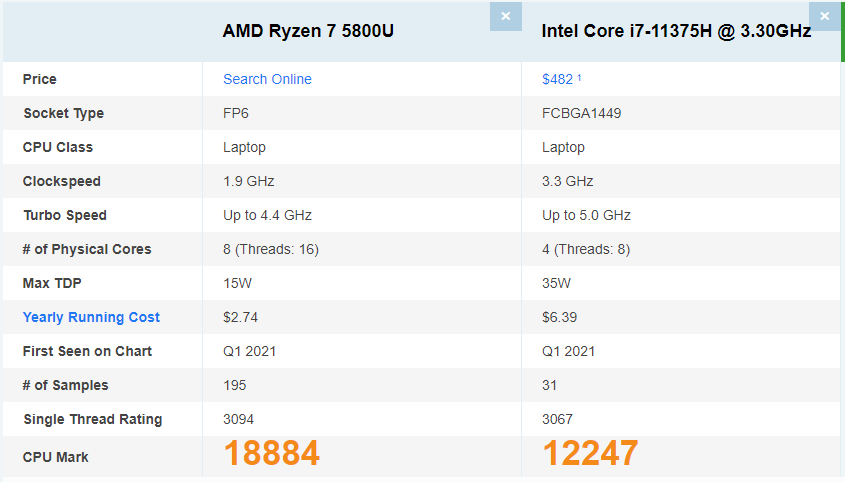Select 3.3 GHz clockspeed value
This screenshot has width=845, height=482.
pyautogui.click(x=567, y=181)
